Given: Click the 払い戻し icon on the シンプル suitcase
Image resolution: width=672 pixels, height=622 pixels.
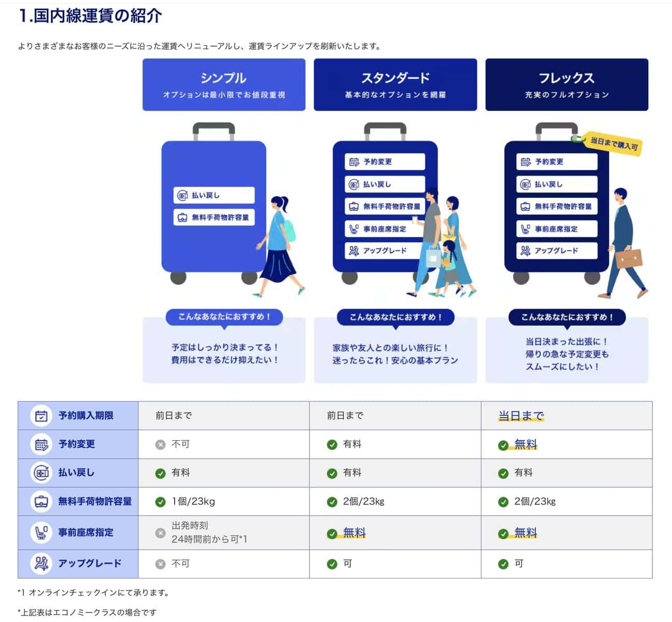Looking at the screenshot, I should pos(182,195).
